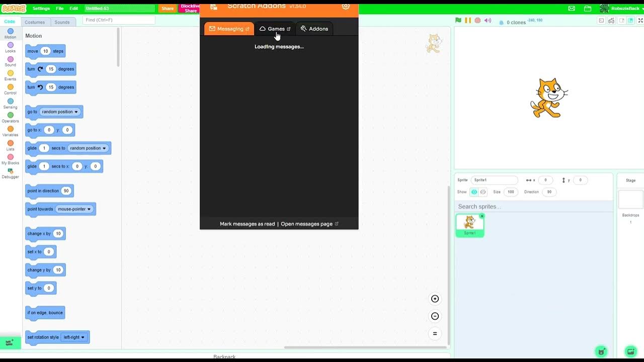Reset workspace zoom with equals button

435,333
